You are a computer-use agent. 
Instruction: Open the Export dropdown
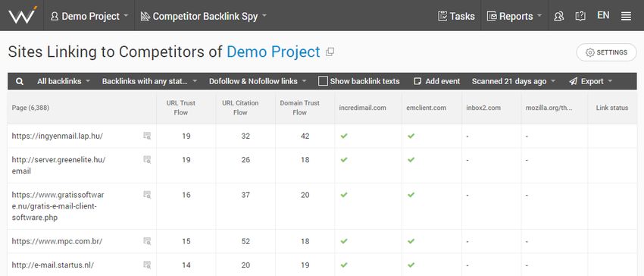[x=591, y=81]
